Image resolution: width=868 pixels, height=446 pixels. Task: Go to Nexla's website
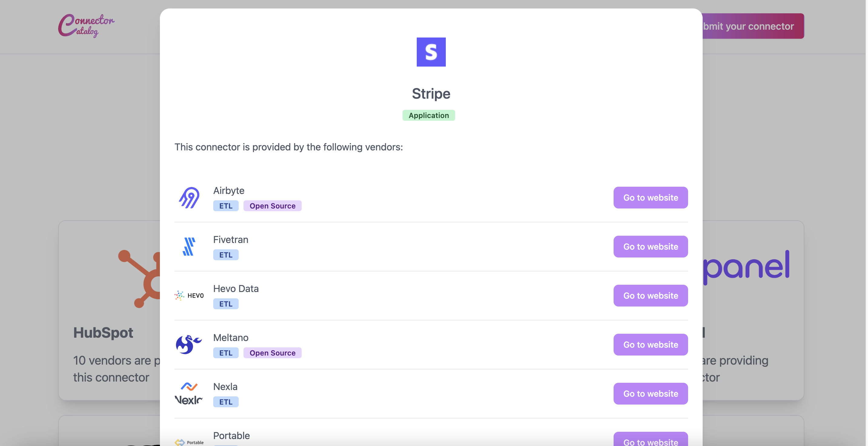pos(650,393)
